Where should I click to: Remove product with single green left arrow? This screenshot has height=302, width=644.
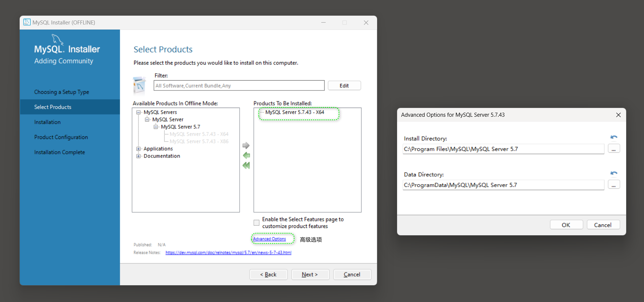[x=247, y=155]
